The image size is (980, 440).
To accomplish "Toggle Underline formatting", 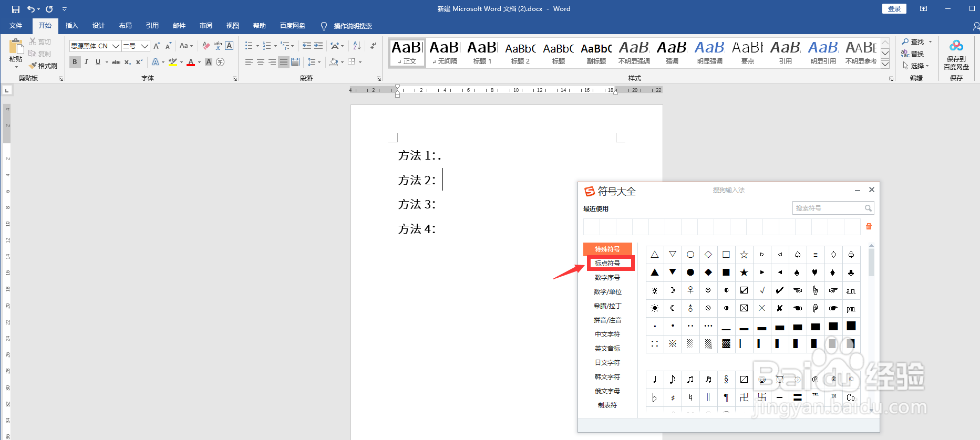I will pyautogui.click(x=98, y=62).
